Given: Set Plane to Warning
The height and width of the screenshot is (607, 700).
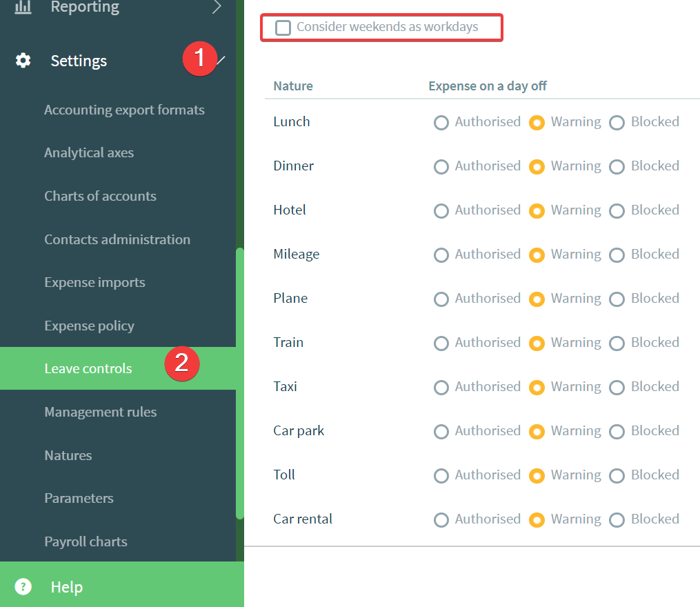Looking at the screenshot, I should (x=537, y=299).
